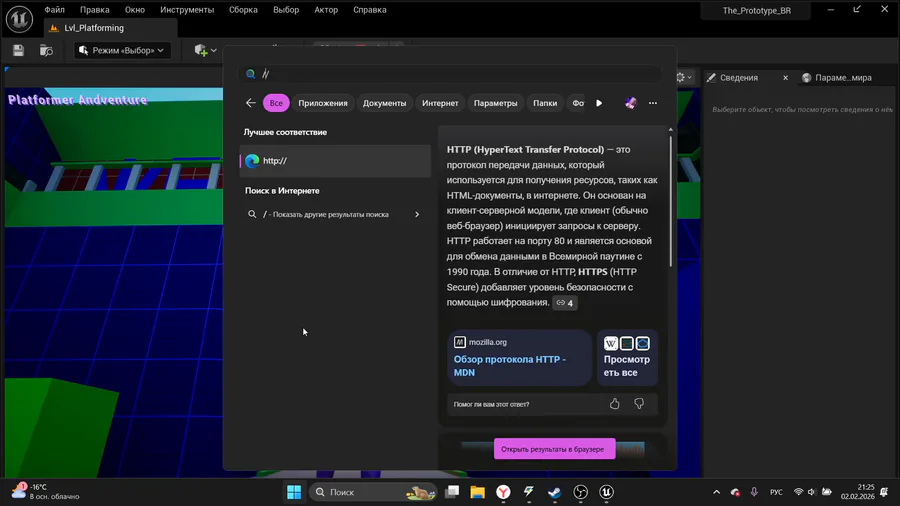The width and height of the screenshot is (900, 506).
Task: Open the viewport settings gear dropdown
Action: coord(684,77)
